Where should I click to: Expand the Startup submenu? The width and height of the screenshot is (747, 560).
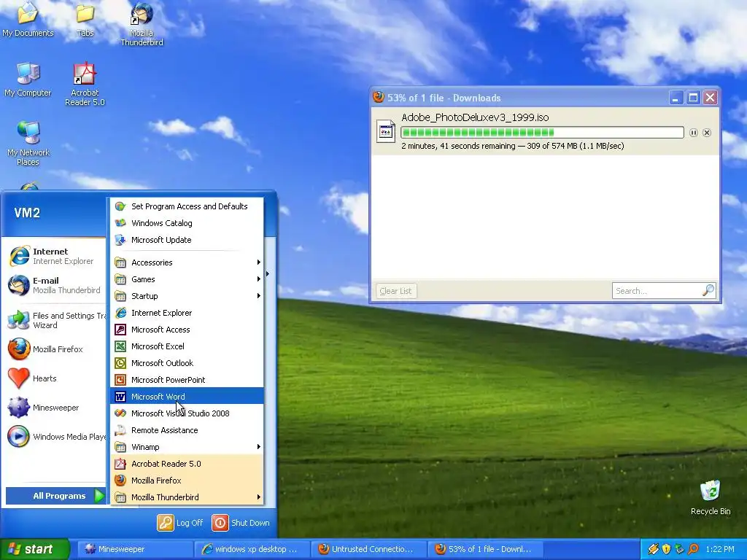(x=187, y=296)
